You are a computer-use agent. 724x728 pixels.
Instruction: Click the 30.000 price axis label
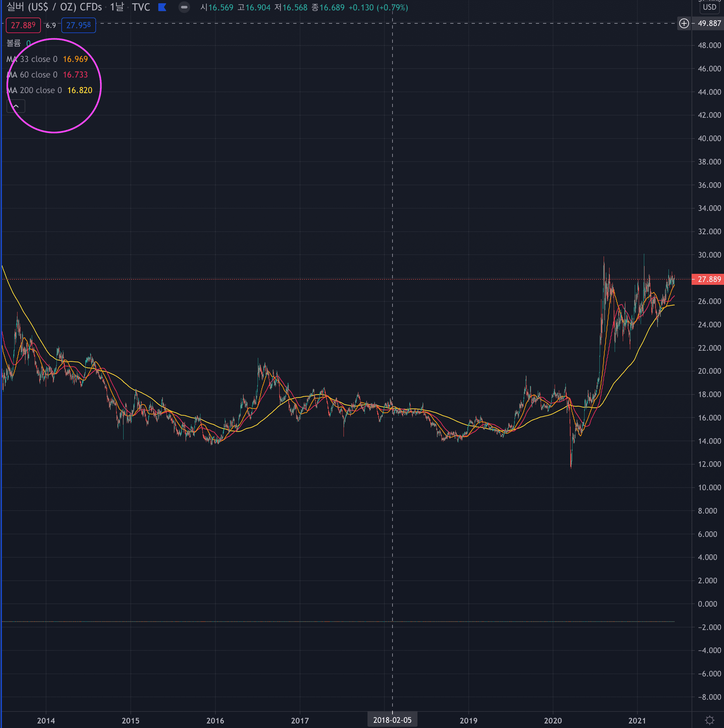tap(709, 255)
